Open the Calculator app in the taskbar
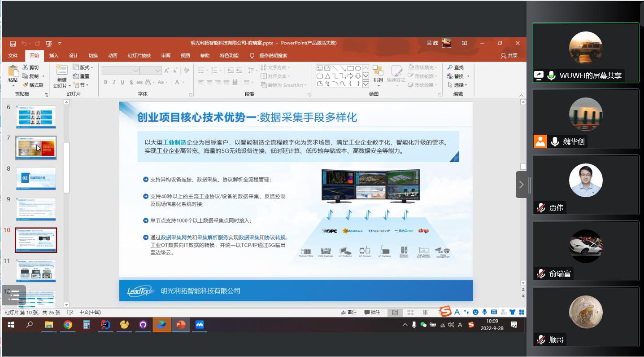Screen dimensions: 644x357 point(87,325)
